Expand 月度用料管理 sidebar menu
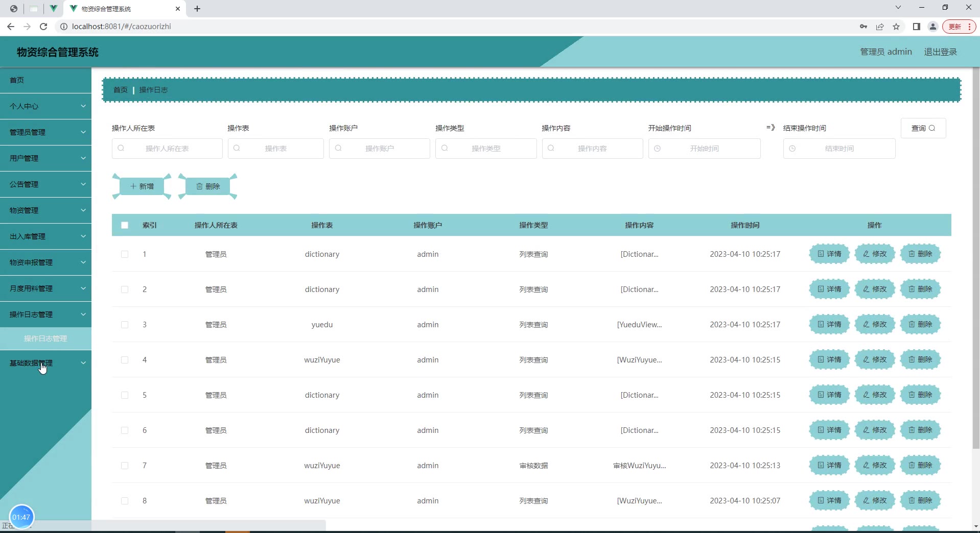Viewport: 980px width, 533px height. [45, 288]
